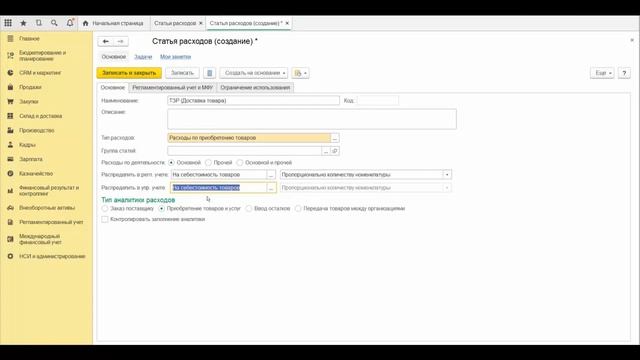This screenshot has height=360, width=640.
Task: Open Ограничение использования tab
Action: [255, 87]
